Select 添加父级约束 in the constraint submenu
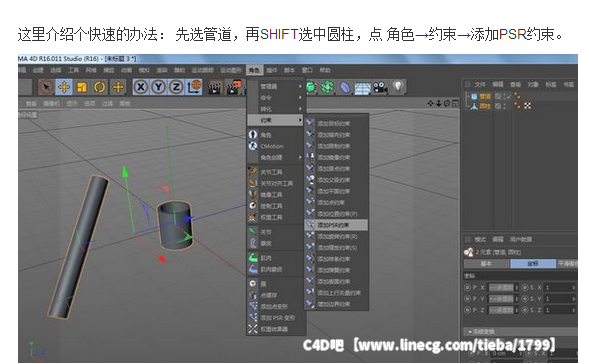Image resolution: width=589 pixels, height=364 pixels. (x=336, y=180)
